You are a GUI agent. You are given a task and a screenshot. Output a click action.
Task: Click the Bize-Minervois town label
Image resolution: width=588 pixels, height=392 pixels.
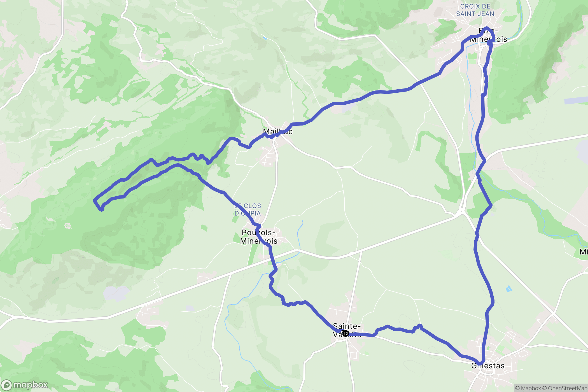488,35
